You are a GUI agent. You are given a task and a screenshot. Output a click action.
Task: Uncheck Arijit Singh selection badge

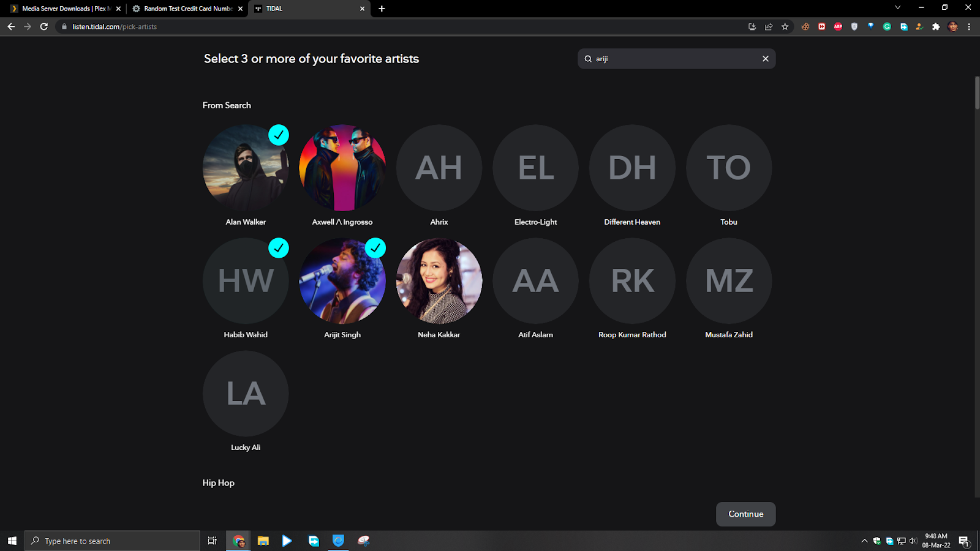(375, 248)
